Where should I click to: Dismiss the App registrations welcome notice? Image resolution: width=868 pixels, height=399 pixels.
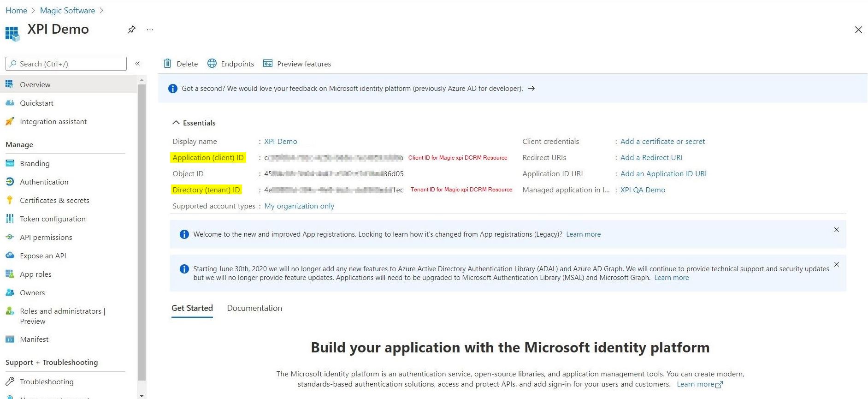[x=837, y=230]
